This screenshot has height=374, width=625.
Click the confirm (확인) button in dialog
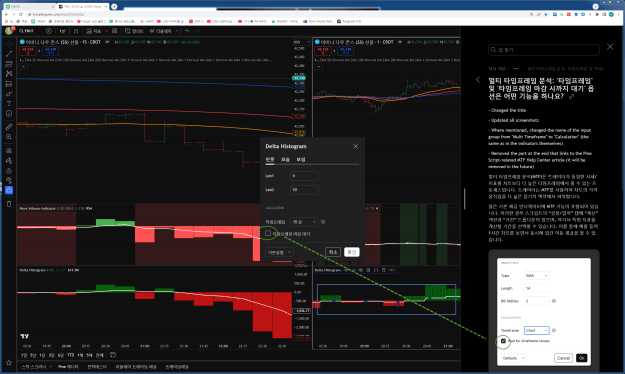[352, 252]
